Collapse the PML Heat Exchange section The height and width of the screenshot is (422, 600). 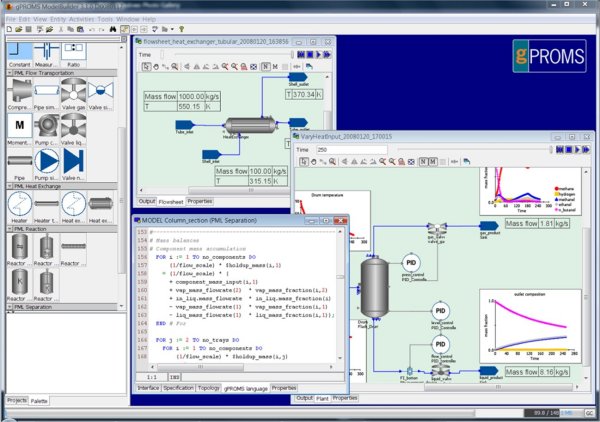click(x=10, y=186)
